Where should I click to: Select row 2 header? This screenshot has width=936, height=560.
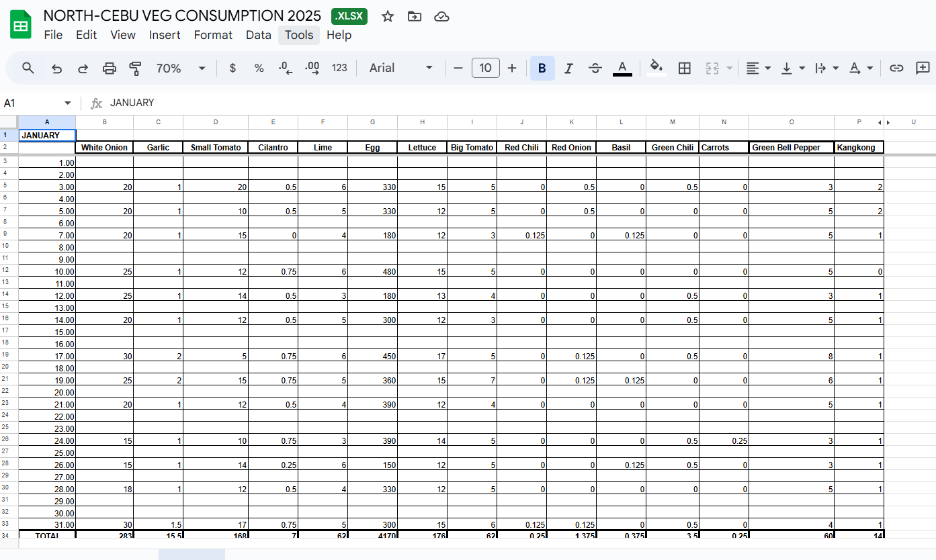[x=9, y=148]
